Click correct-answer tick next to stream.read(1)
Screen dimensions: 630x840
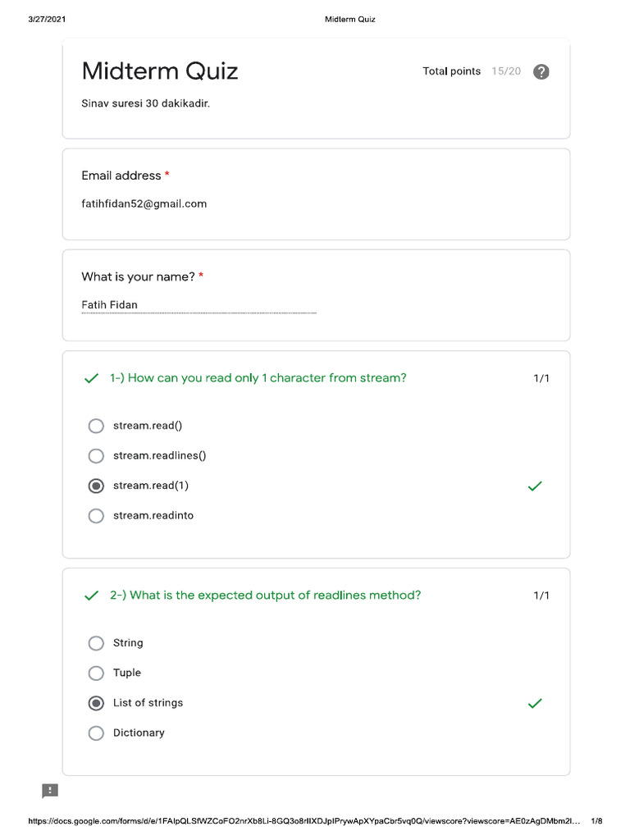535,486
